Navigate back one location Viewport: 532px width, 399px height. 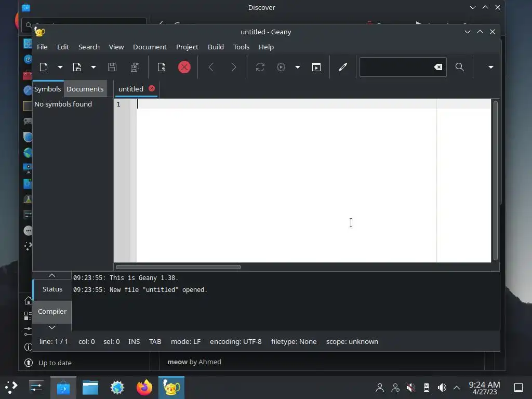coord(211,67)
